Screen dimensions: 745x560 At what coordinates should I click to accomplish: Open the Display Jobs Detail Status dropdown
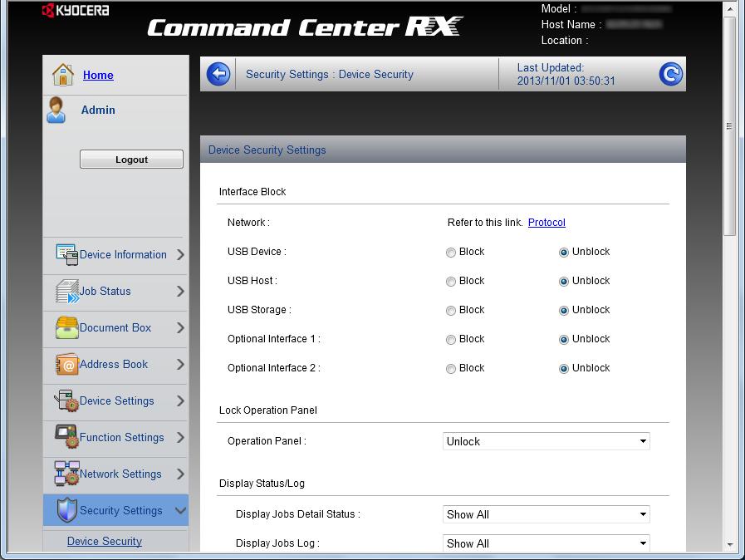pyautogui.click(x=546, y=514)
